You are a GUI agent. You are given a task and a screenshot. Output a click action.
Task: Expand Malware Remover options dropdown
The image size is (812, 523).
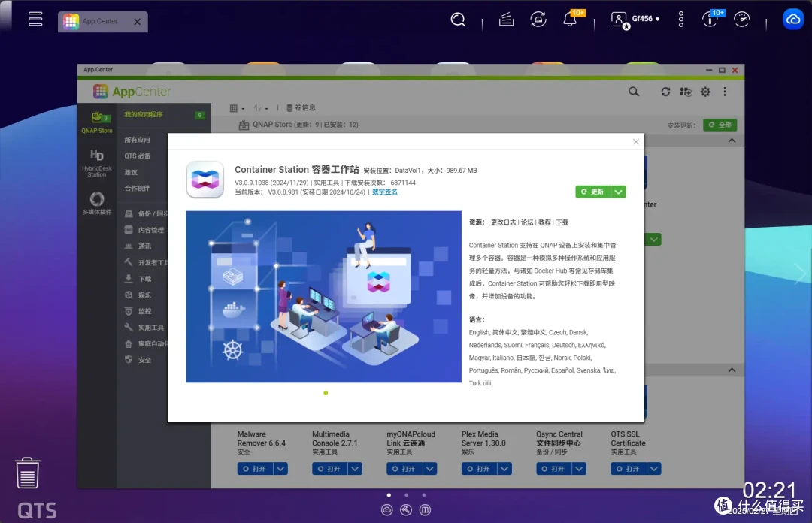pos(280,469)
